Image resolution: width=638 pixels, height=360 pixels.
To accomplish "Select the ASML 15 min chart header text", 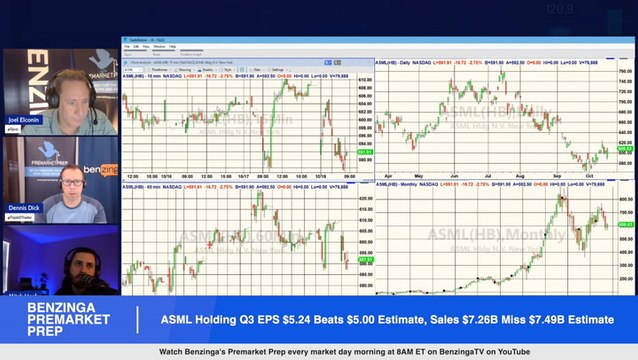I will pyautogui.click(x=235, y=76).
